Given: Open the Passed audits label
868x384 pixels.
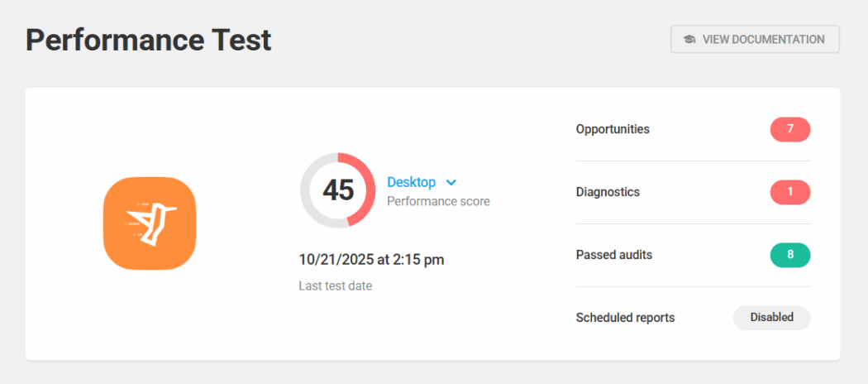Looking at the screenshot, I should (x=614, y=255).
